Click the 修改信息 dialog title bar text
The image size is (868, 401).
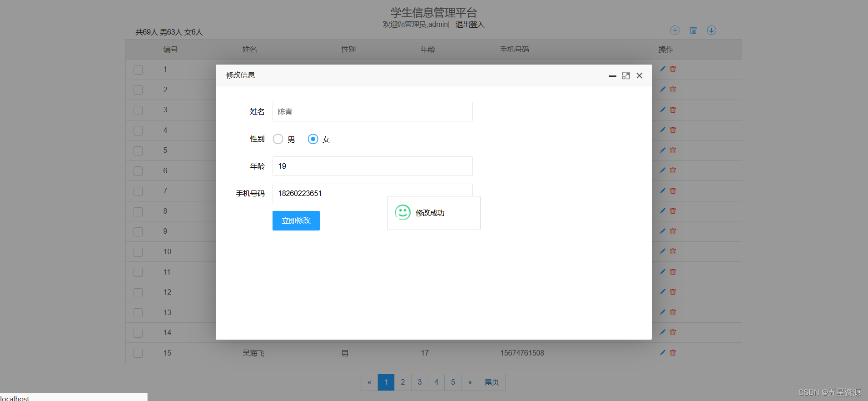coord(241,75)
